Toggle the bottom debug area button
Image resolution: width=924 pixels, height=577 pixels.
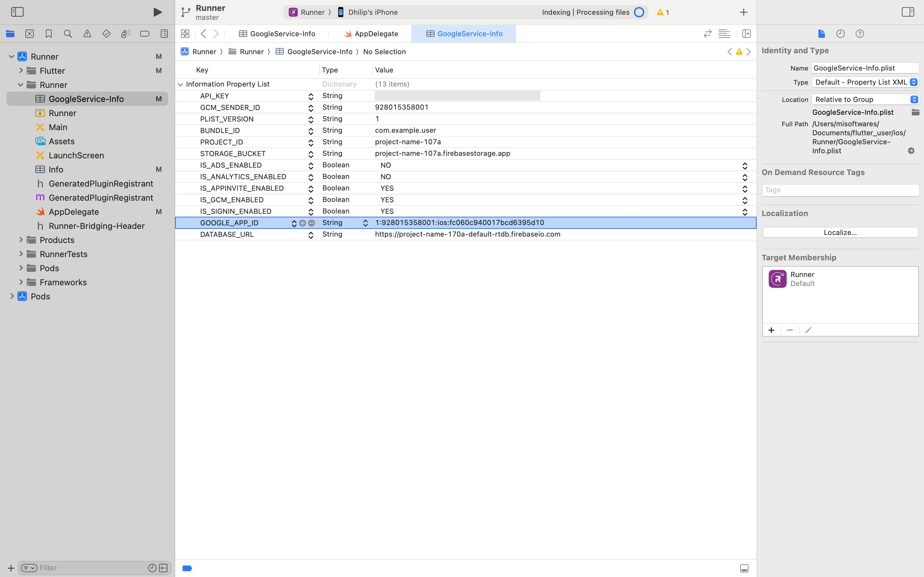click(x=744, y=568)
